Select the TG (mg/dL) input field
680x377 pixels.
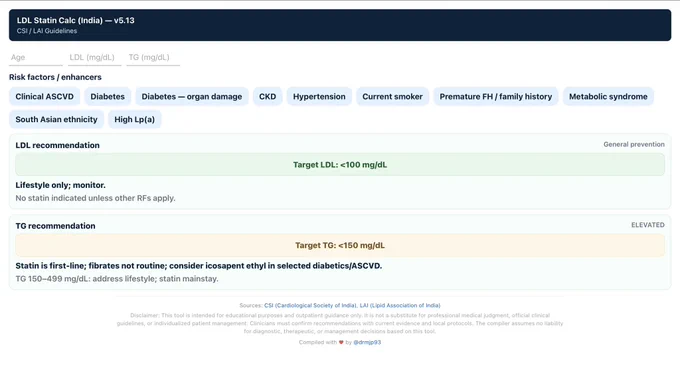click(153, 57)
